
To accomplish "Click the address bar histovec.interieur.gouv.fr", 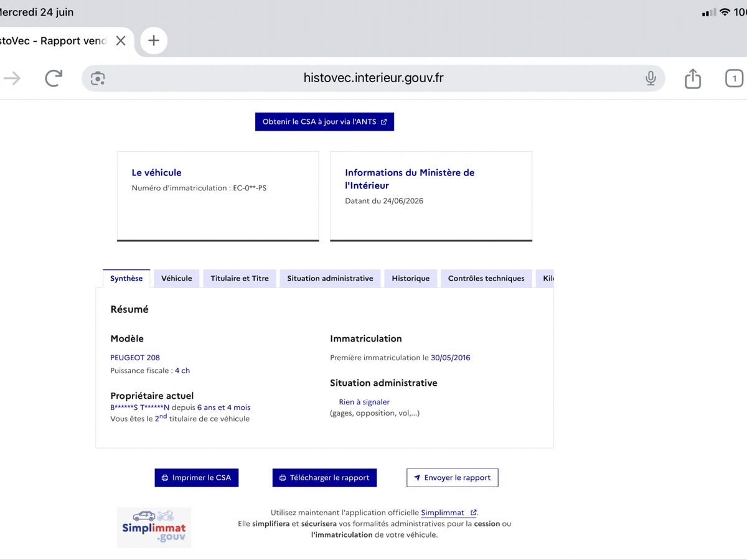I will coord(374,78).
